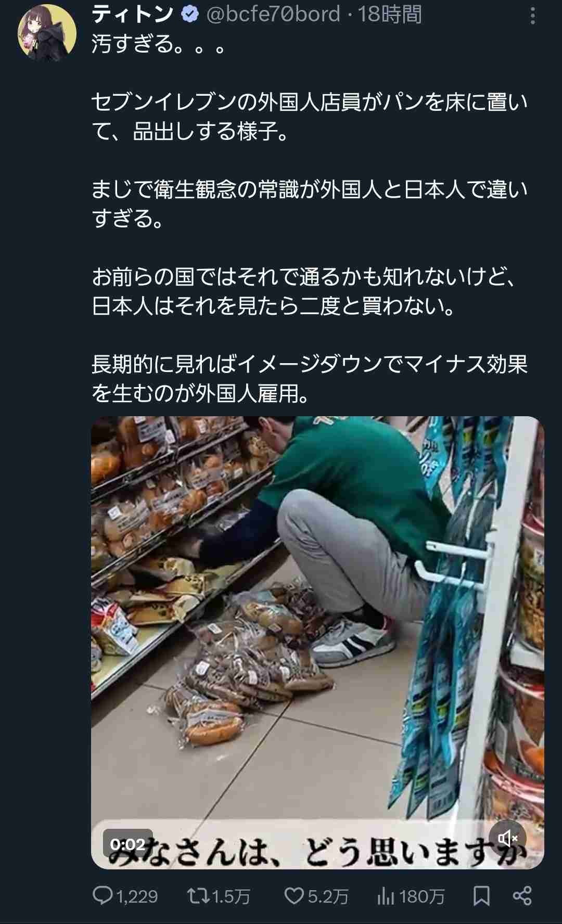Bookmark this post
The width and height of the screenshot is (562, 924).
coord(481,895)
